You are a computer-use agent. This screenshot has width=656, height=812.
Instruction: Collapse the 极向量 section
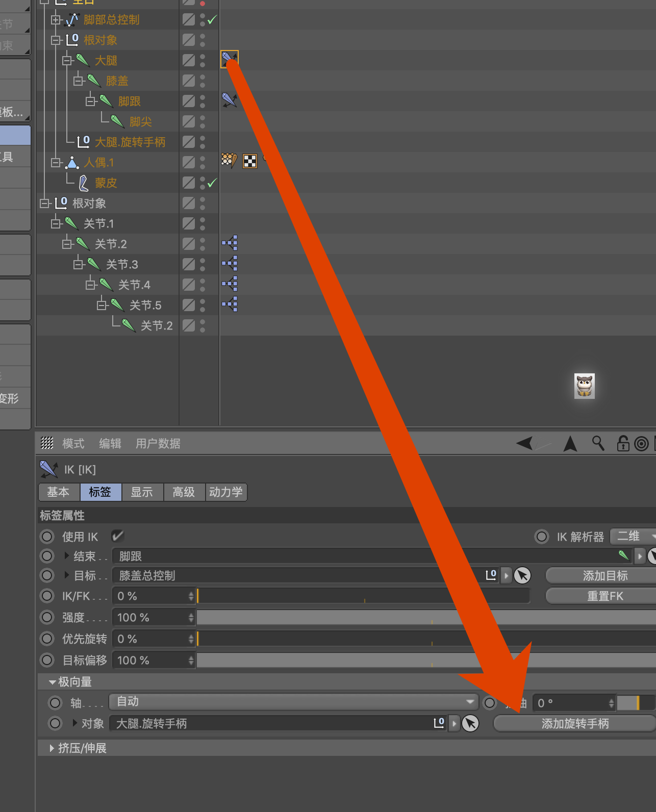[52, 682]
